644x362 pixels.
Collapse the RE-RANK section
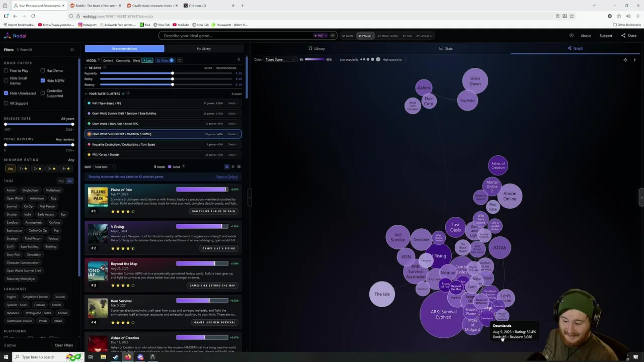[x=86, y=67]
